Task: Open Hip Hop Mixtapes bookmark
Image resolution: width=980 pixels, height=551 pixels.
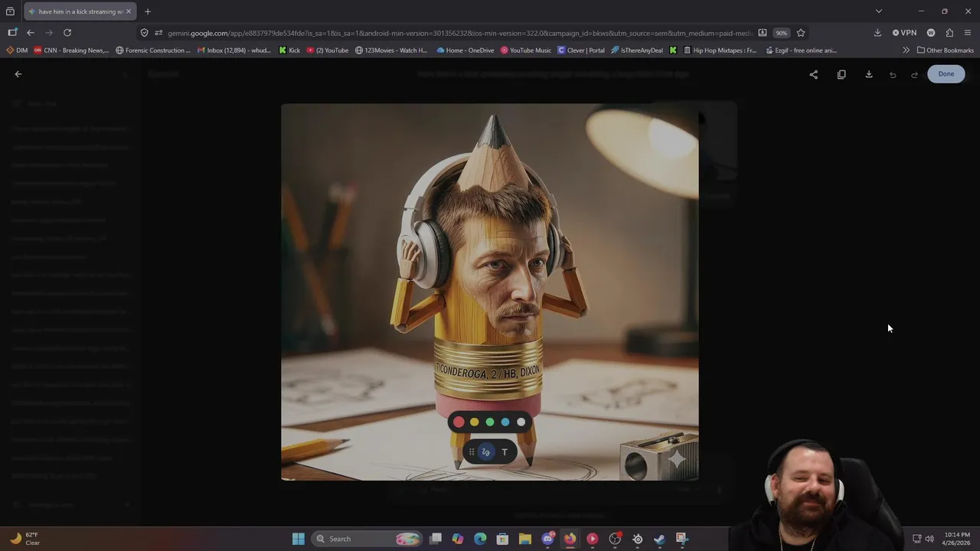Action: click(720, 51)
